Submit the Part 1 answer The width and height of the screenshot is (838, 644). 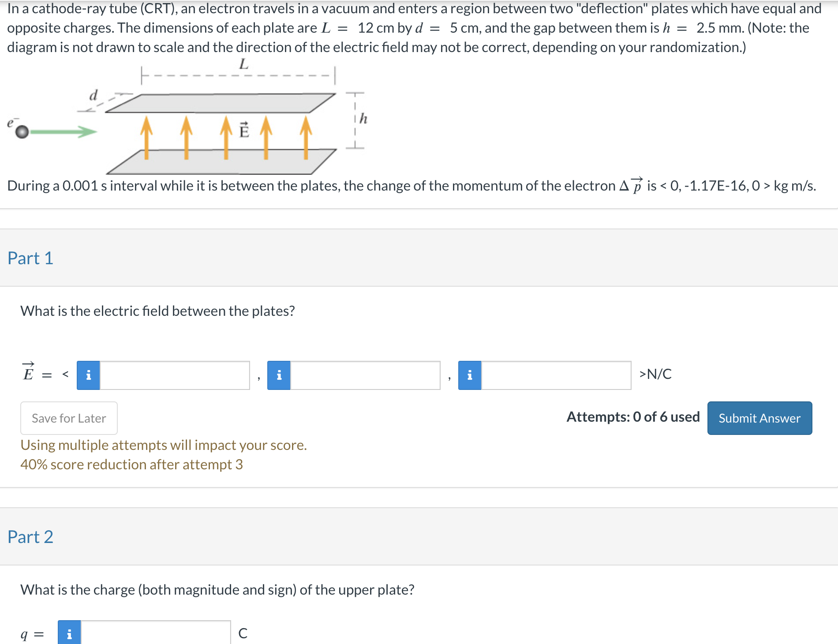pos(759,418)
